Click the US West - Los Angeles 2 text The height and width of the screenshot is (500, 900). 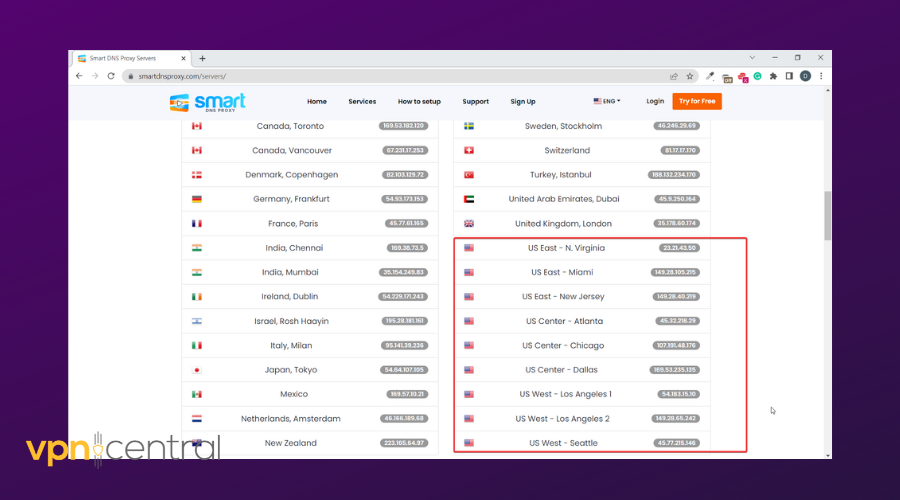coord(562,418)
